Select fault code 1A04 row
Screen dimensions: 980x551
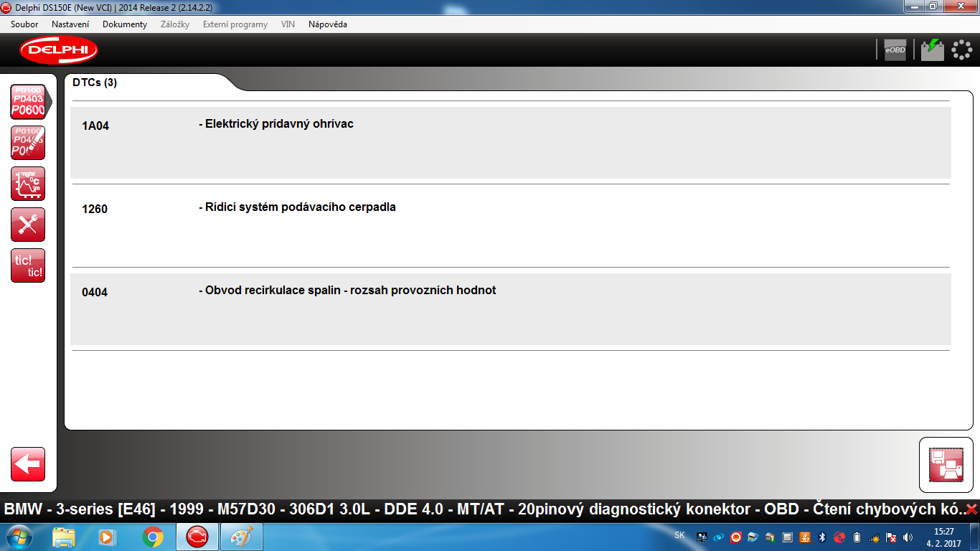pyautogui.click(x=511, y=143)
